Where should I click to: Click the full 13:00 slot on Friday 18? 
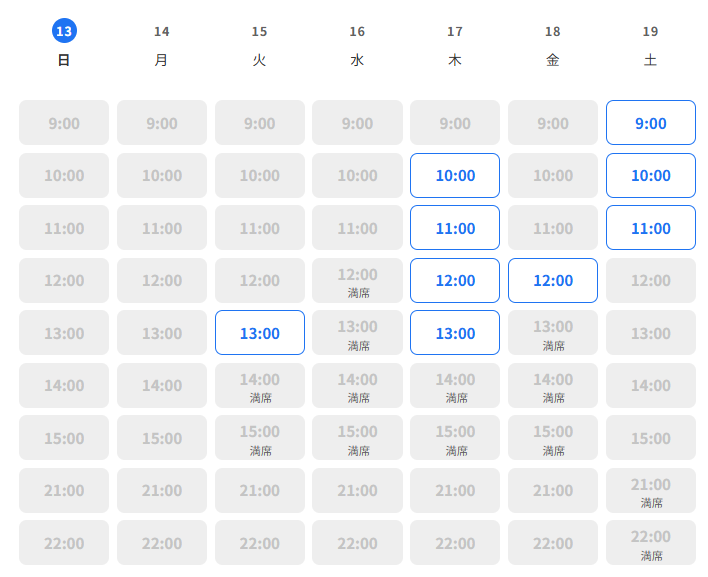(553, 332)
